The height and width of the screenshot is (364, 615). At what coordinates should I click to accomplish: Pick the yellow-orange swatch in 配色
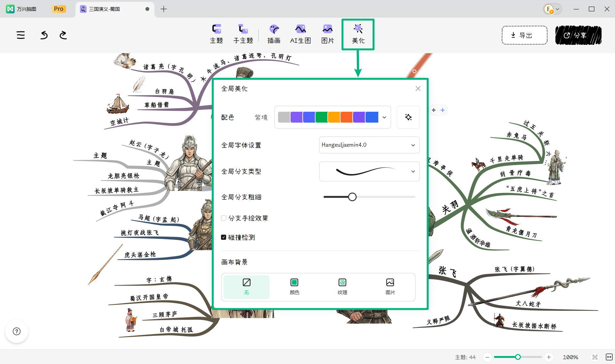tap(334, 117)
